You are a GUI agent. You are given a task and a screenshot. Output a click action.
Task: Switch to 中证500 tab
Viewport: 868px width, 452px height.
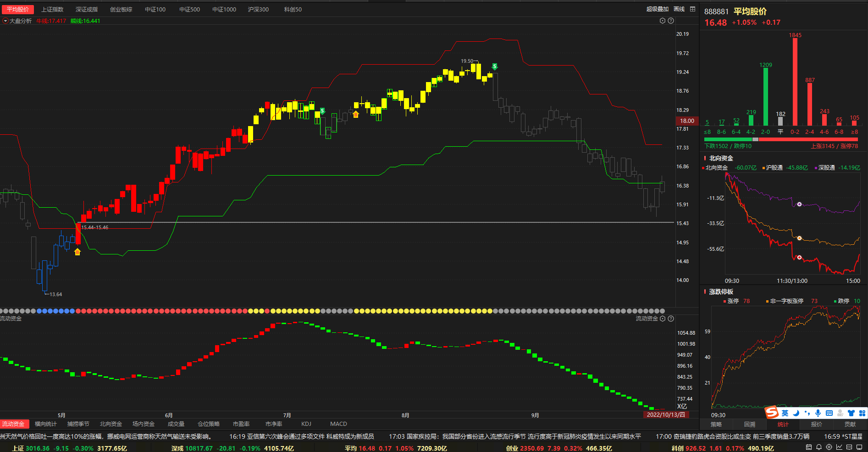click(189, 9)
